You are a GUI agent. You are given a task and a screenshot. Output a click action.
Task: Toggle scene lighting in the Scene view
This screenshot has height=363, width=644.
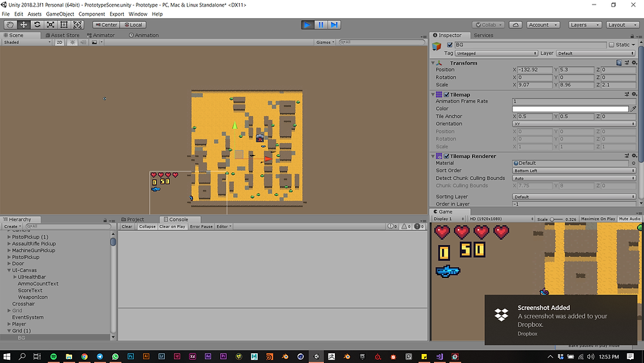pyautogui.click(x=72, y=43)
